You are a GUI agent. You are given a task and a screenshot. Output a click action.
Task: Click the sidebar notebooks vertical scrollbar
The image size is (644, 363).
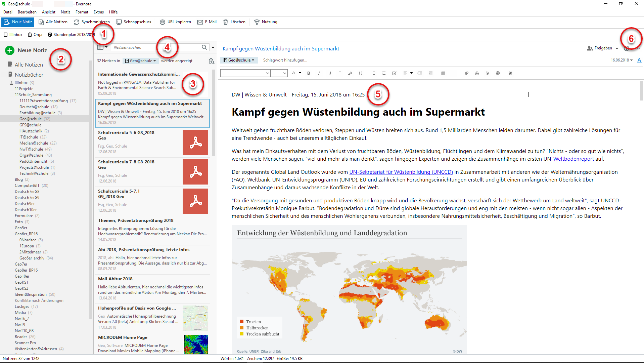coord(90,190)
